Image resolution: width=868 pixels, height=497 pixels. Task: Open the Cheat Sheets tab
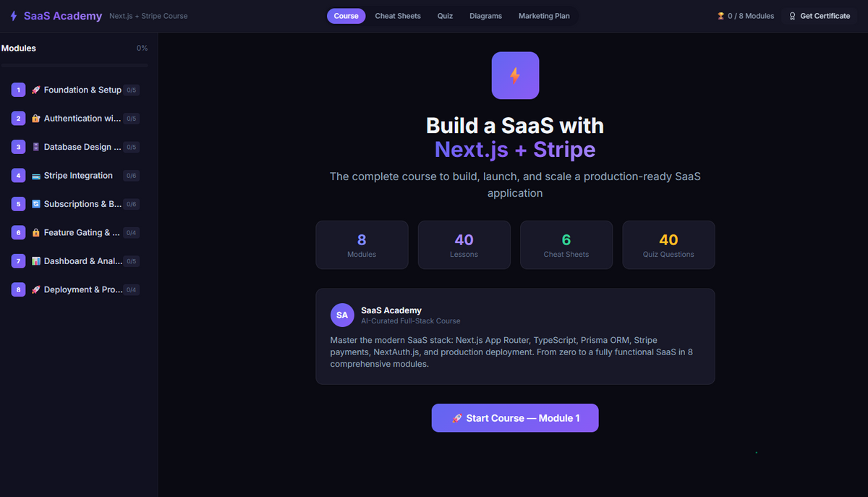click(x=398, y=16)
